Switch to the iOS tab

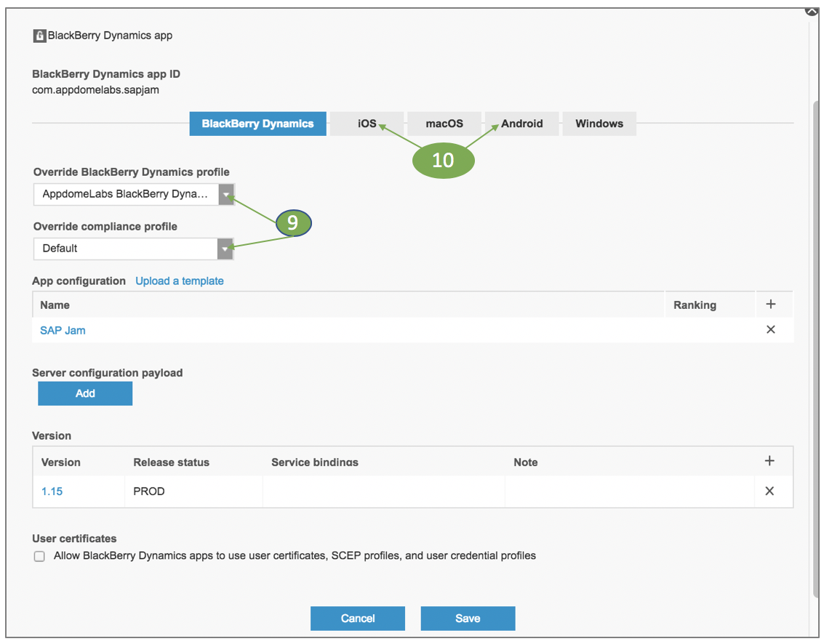click(367, 124)
